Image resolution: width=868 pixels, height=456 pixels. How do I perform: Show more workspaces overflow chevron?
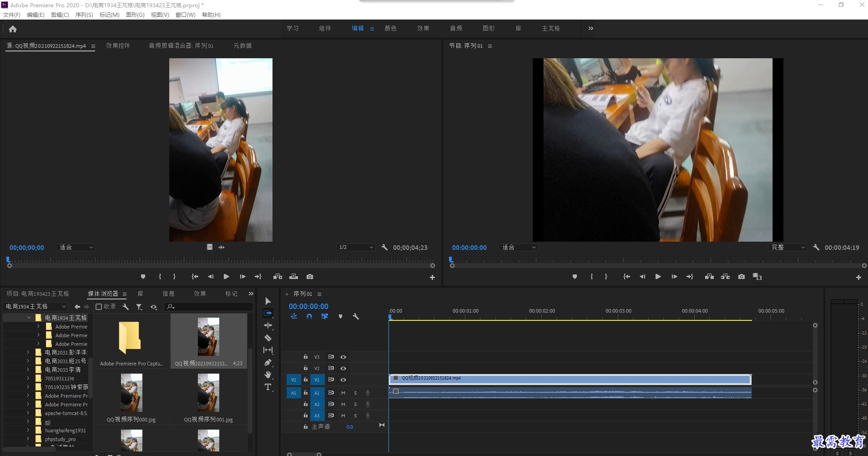tap(590, 28)
